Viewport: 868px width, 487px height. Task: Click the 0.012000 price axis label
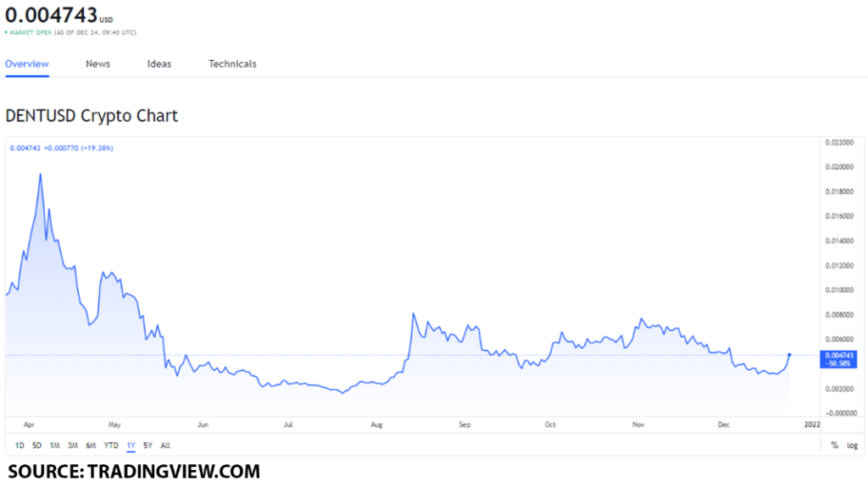point(839,266)
